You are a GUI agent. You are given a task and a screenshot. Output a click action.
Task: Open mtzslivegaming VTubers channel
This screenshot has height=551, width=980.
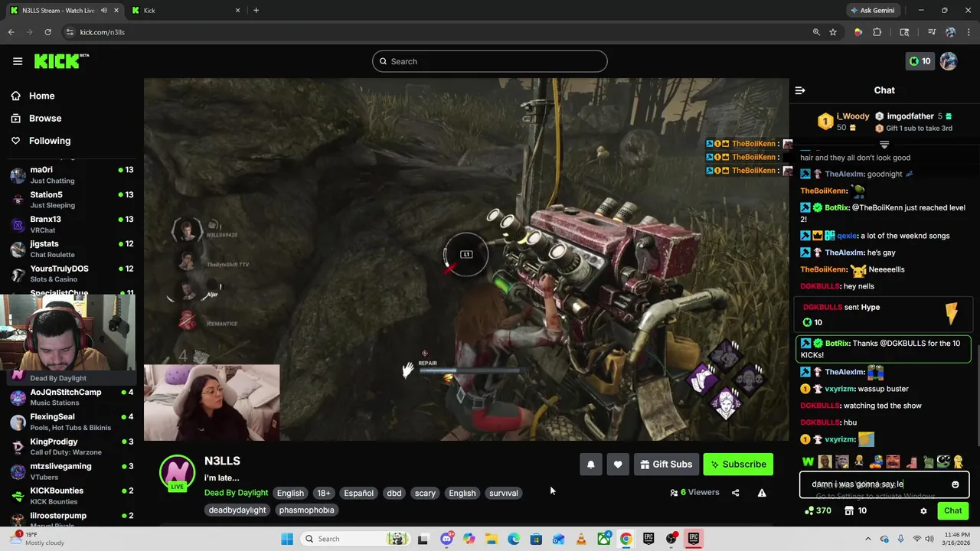[x=71, y=471]
